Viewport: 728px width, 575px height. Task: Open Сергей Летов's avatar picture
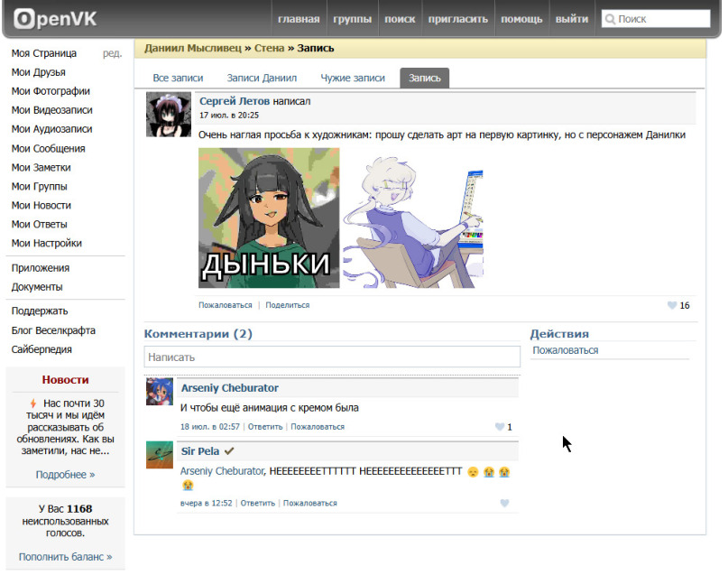[x=169, y=115]
